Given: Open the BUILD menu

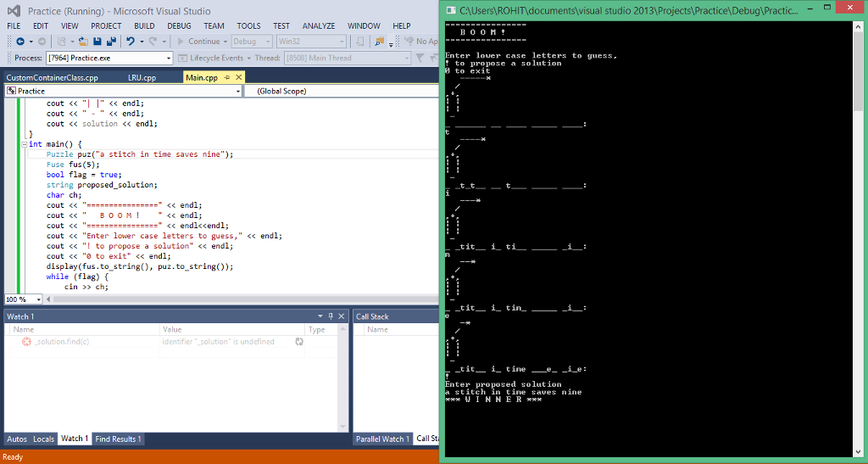Looking at the screenshot, I should click(x=144, y=26).
